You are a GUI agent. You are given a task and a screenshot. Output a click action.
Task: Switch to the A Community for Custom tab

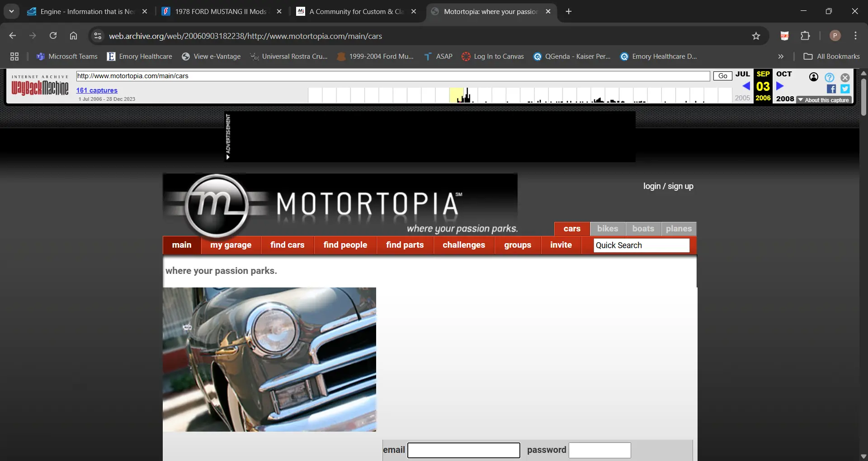[x=351, y=11]
